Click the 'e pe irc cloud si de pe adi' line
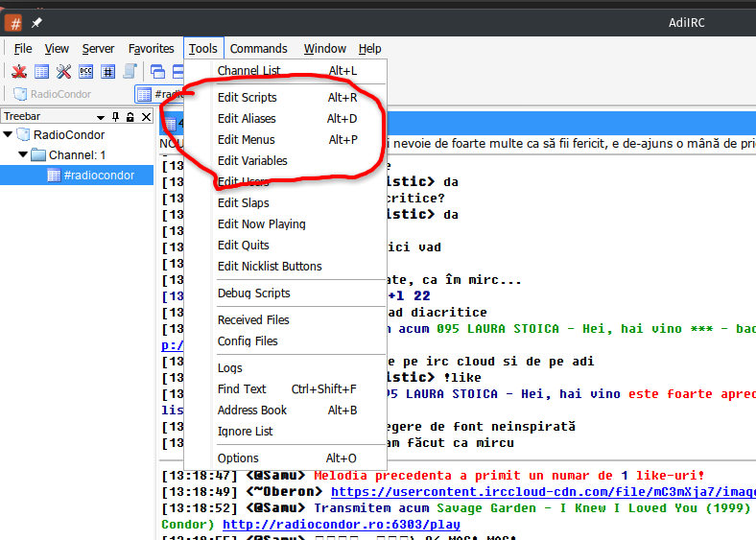The image size is (756, 540). point(491,362)
